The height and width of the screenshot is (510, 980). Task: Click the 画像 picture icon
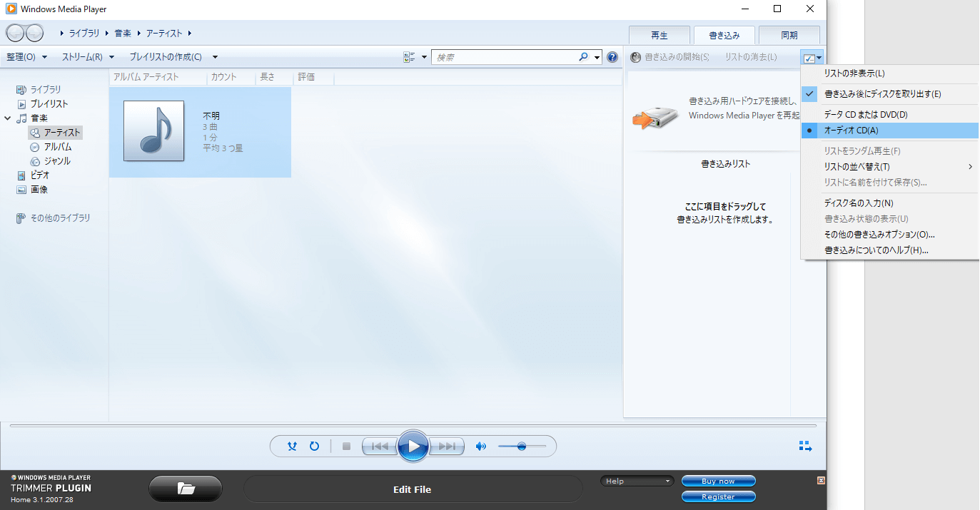coord(21,190)
